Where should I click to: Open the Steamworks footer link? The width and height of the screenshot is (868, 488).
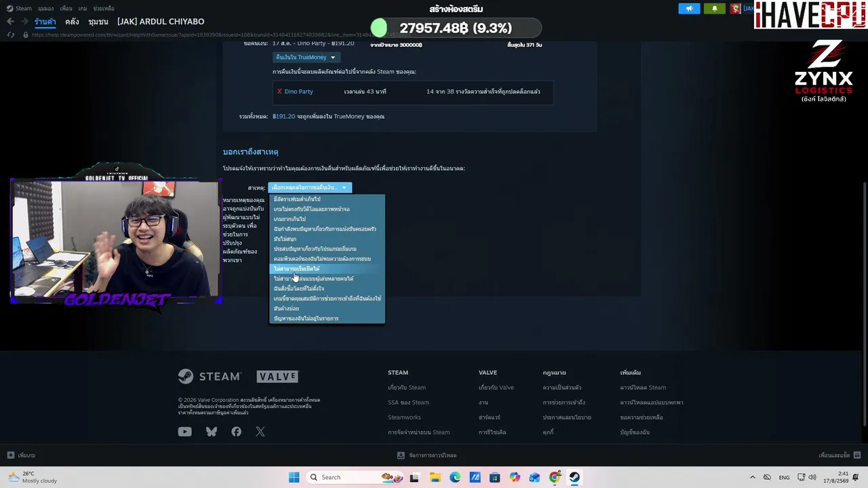(x=404, y=418)
